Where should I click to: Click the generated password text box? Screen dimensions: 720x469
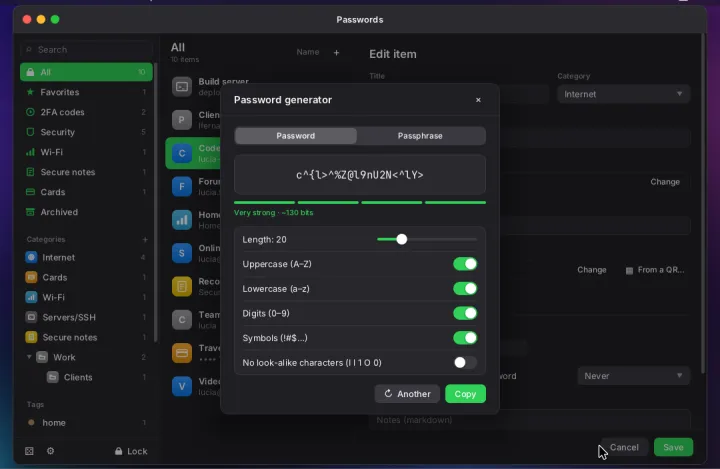[x=360, y=175]
